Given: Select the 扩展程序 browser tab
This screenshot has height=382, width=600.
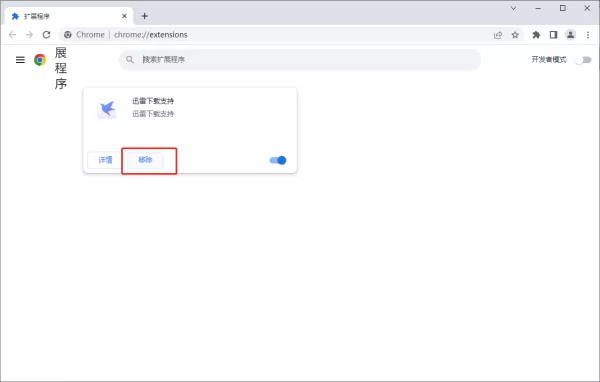Looking at the screenshot, I should (69, 16).
